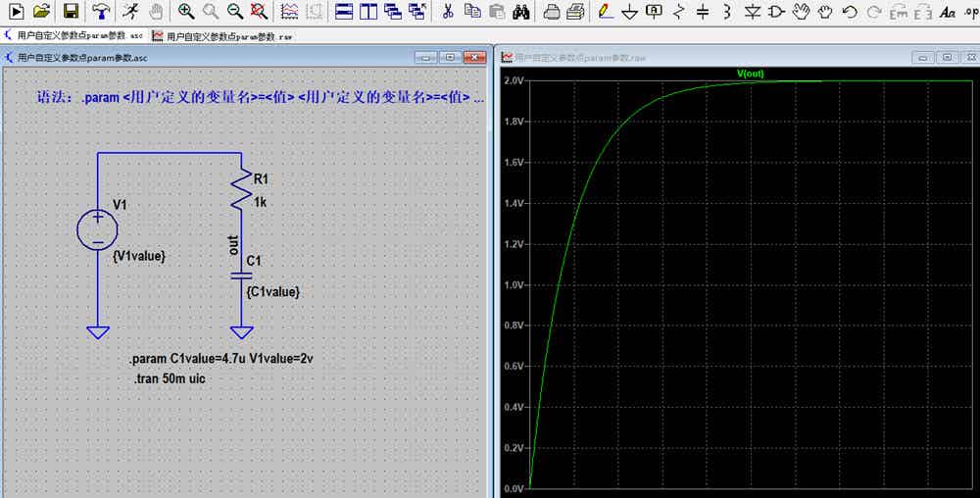Click the SPICE directive .op button
The image size is (980, 498).
(970, 11)
